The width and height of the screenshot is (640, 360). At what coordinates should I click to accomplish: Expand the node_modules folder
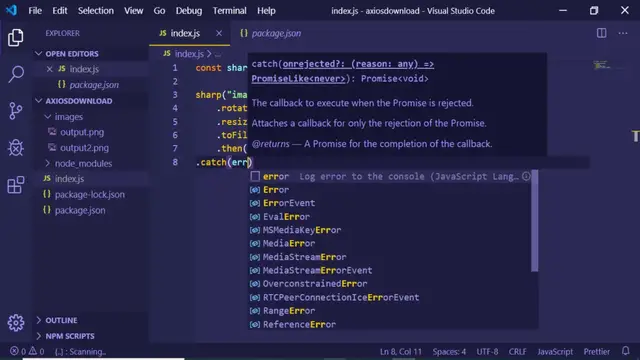[x=47, y=163]
